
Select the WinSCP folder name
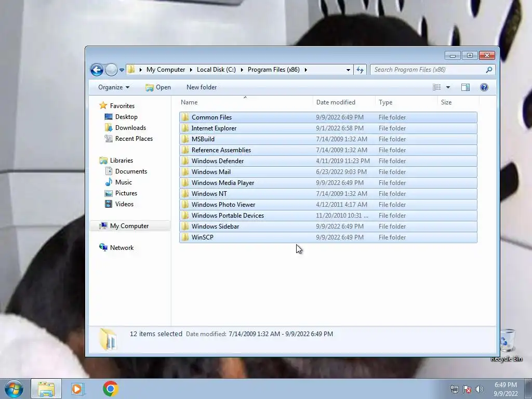(x=202, y=237)
